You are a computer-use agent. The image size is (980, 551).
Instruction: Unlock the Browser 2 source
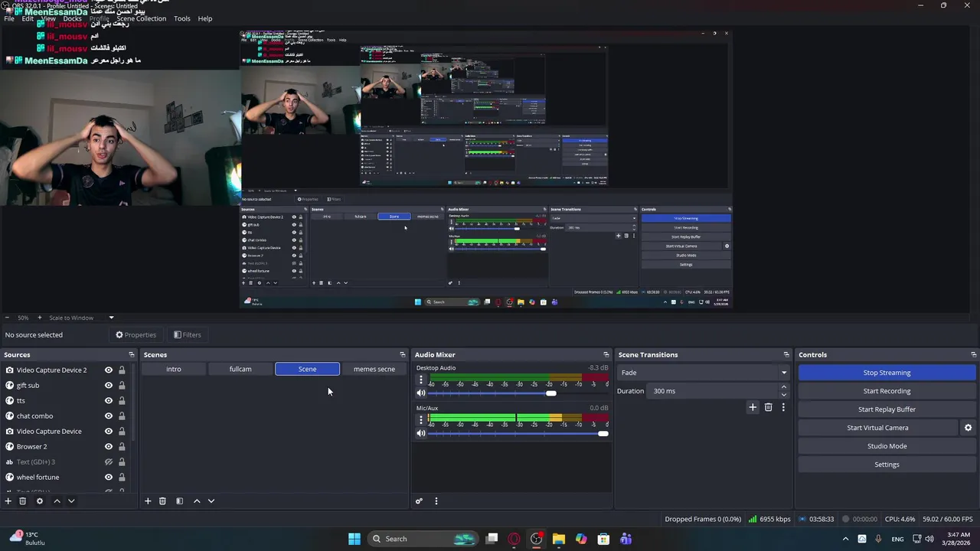tap(122, 447)
